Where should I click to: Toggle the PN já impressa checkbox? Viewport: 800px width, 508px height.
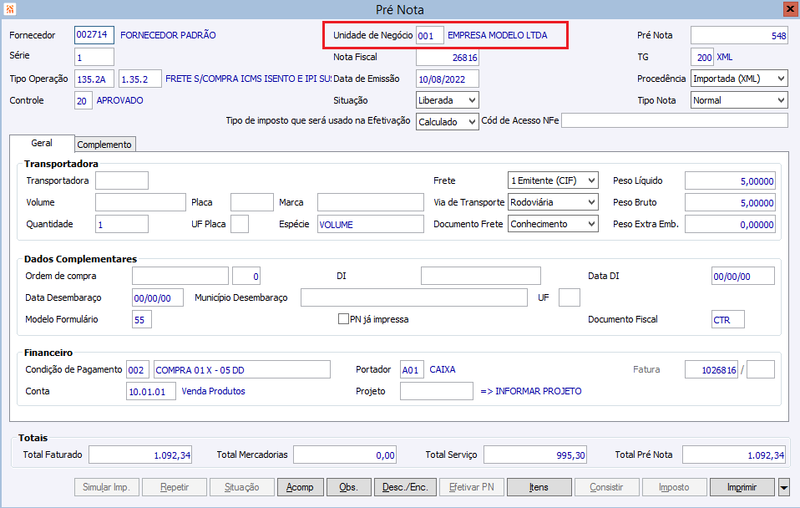[343, 319]
